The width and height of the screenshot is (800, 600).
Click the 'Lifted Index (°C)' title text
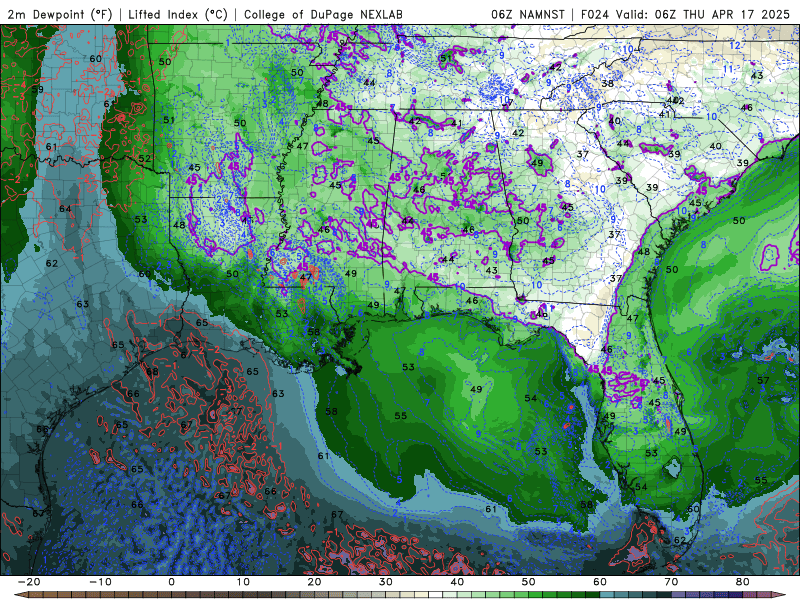click(178, 15)
